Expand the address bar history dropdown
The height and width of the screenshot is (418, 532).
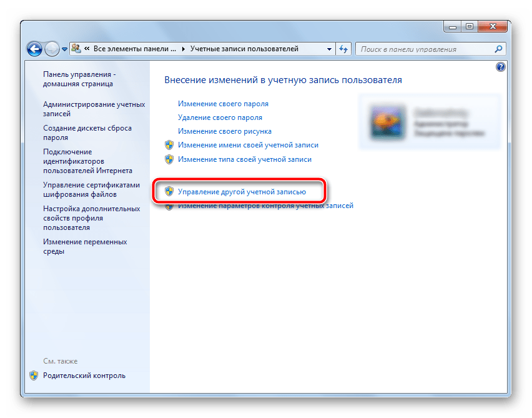point(329,49)
